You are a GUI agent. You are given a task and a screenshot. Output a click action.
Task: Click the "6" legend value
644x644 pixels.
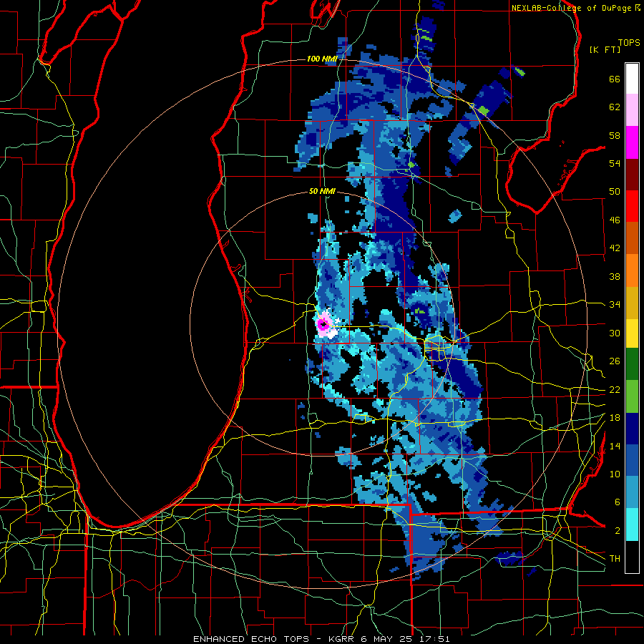click(617, 502)
